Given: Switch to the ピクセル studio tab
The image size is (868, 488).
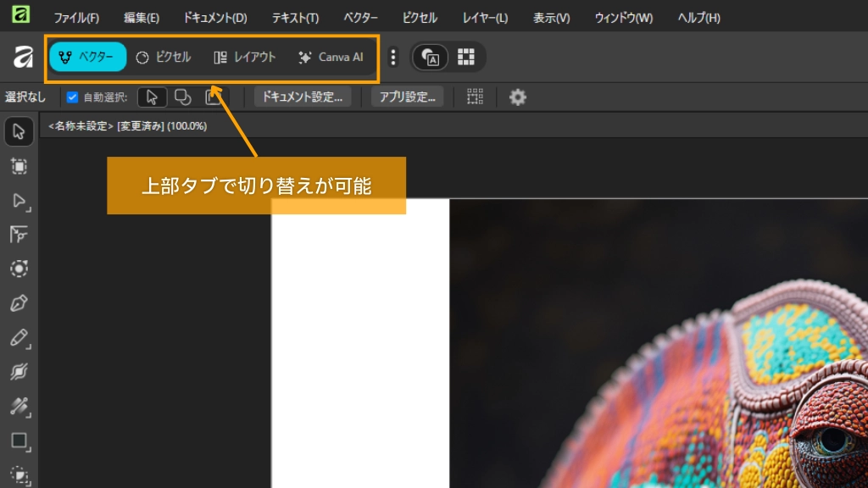Looking at the screenshot, I should coord(164,58).
